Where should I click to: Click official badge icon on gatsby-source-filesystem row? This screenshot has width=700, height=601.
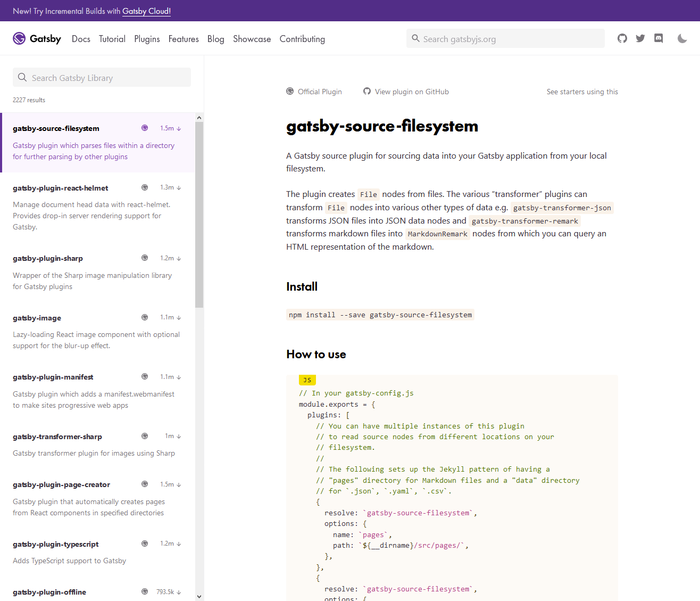coord(145,128)
